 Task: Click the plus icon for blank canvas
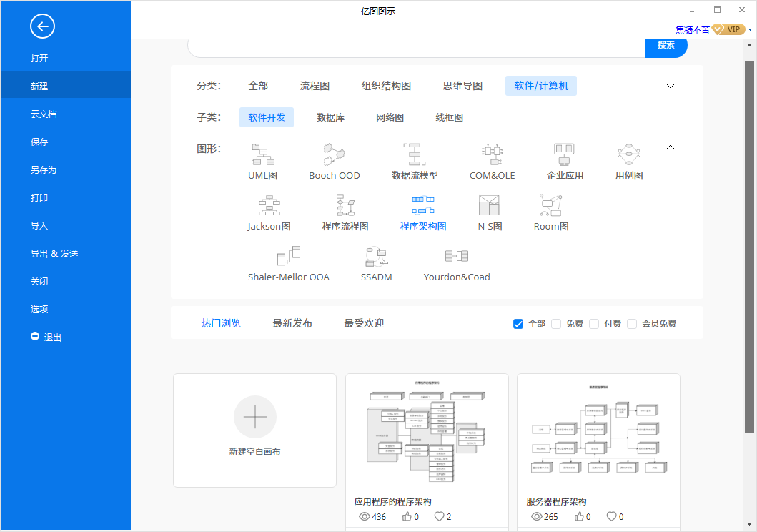tap(255, 417)
